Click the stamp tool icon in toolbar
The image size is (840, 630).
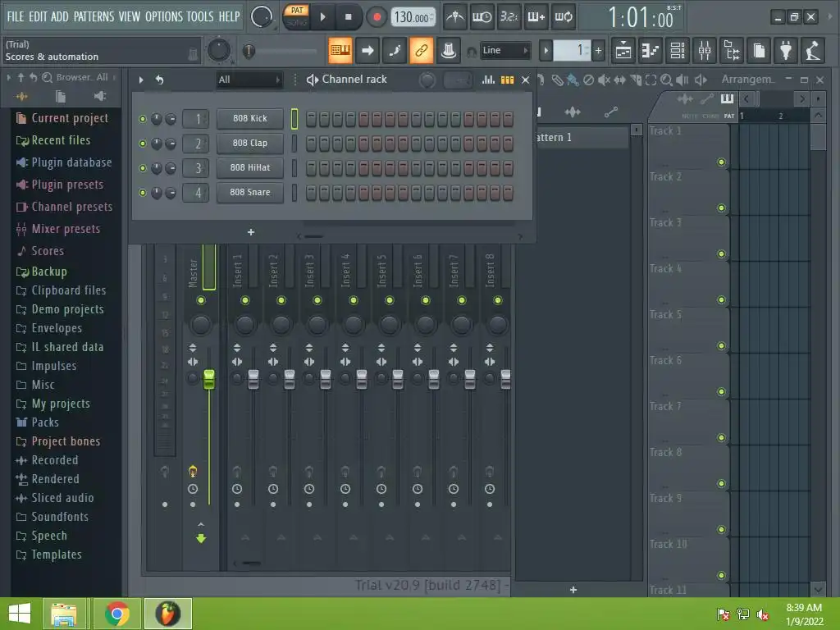point(449,50)
